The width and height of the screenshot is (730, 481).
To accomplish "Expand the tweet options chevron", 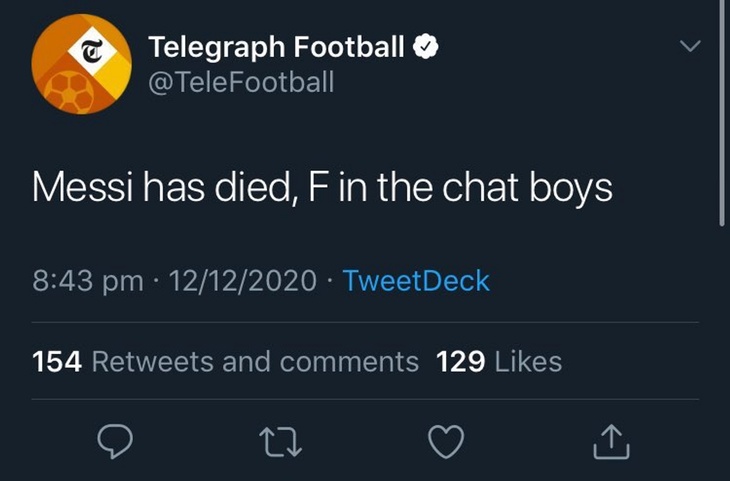I will (x=690, y=46).
